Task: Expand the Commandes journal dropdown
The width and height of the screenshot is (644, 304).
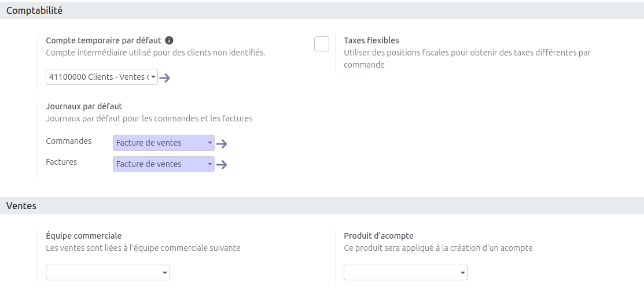Action: [163, 143]
